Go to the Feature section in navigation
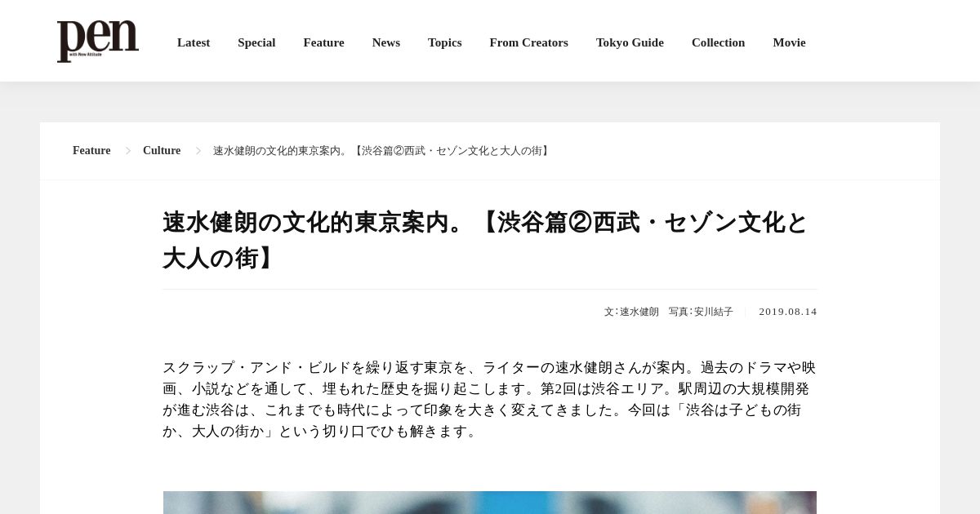 coord(323,42)
